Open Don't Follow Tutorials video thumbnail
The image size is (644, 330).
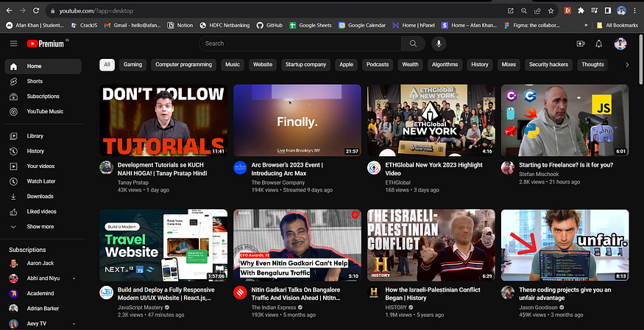[x=163, y=120]
